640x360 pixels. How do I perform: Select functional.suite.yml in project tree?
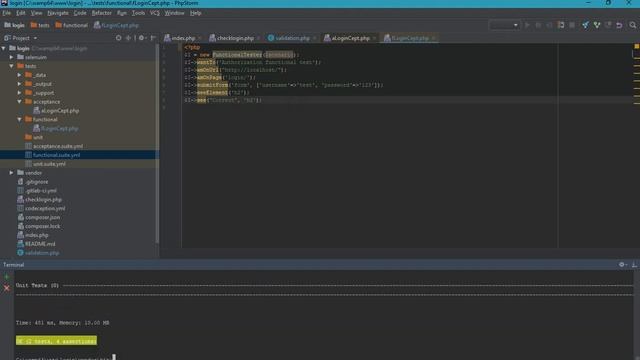click(x=53, y=155)
